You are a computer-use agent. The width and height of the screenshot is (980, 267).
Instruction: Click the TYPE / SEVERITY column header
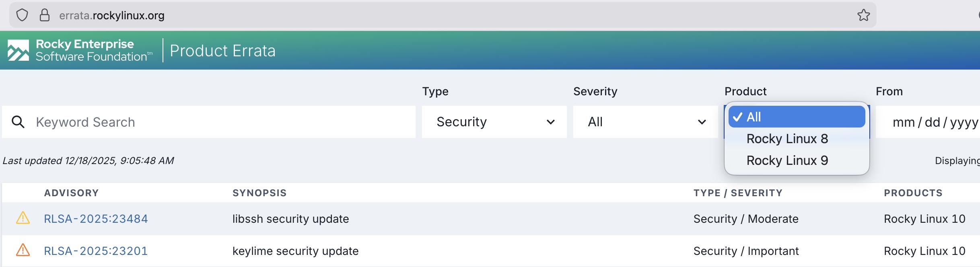click(738, 193)
